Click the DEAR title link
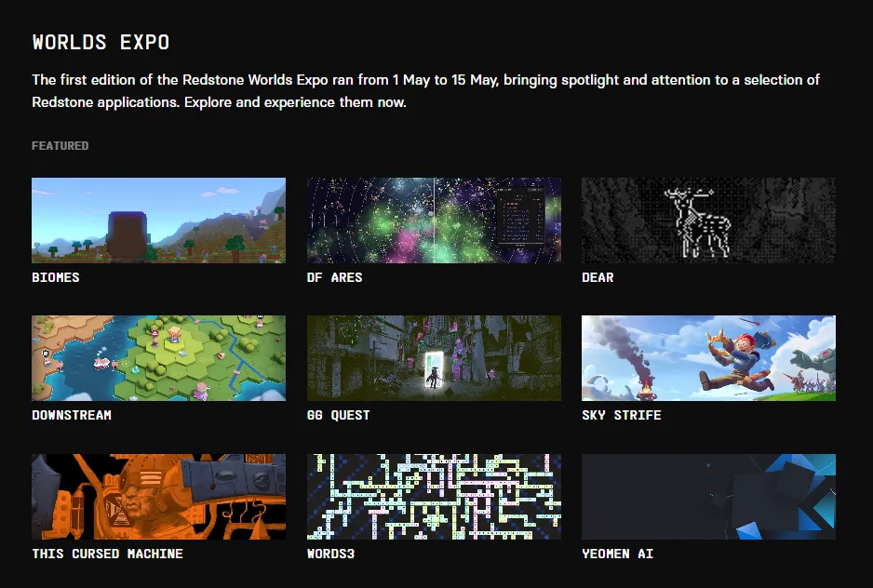This screenshot has height=588, width=873. (x=598, y=277)
